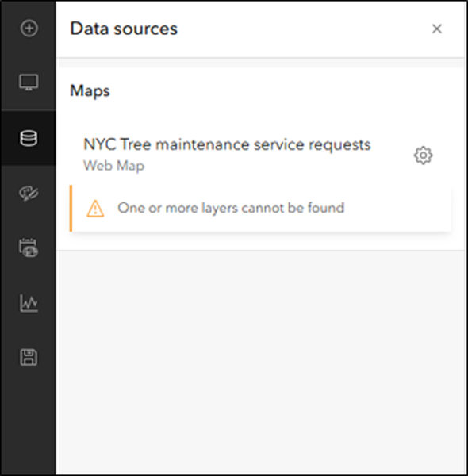This screenshot has height=476, width=468.
Task: Click the Maps section heading
Action: coord(90,90)
